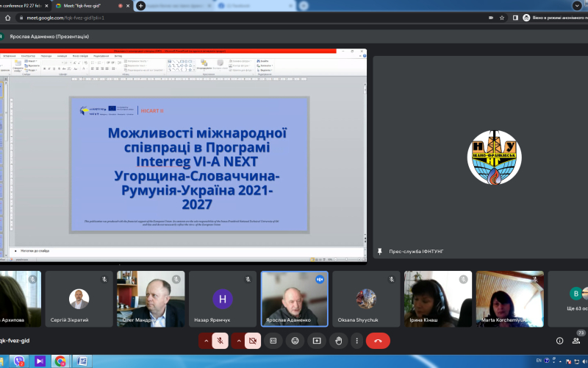Close the 'conference P2 27 feb' tab
Viewport: 588px width, 368px height.
46,6
